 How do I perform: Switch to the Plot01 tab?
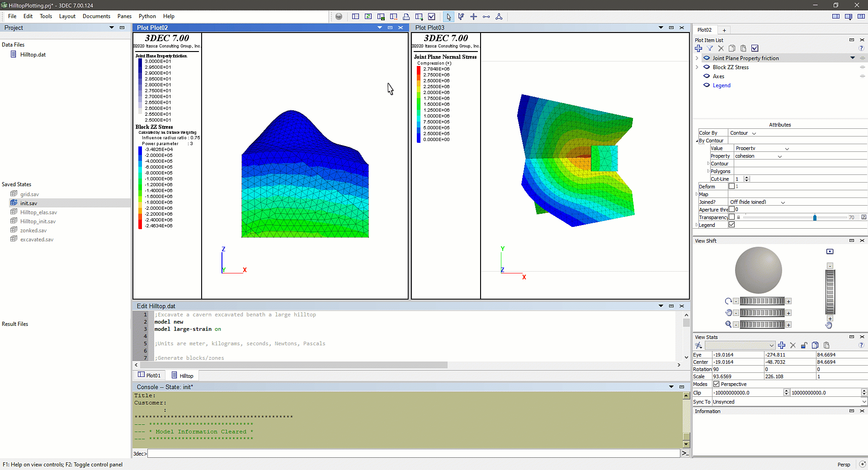click(x=149, y=375)
